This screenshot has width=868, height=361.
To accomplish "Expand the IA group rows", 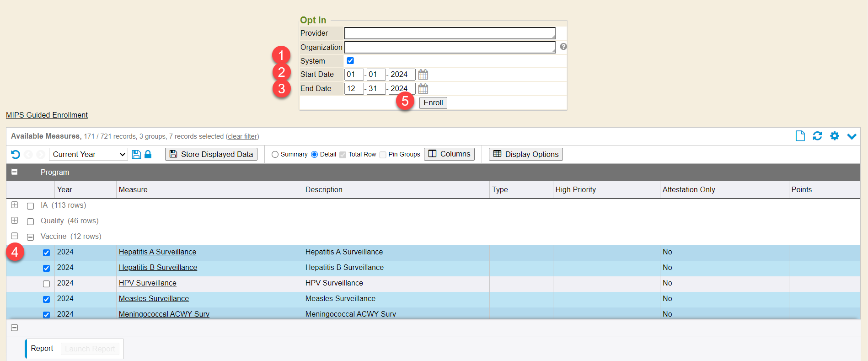I will (x=15, y=205).
